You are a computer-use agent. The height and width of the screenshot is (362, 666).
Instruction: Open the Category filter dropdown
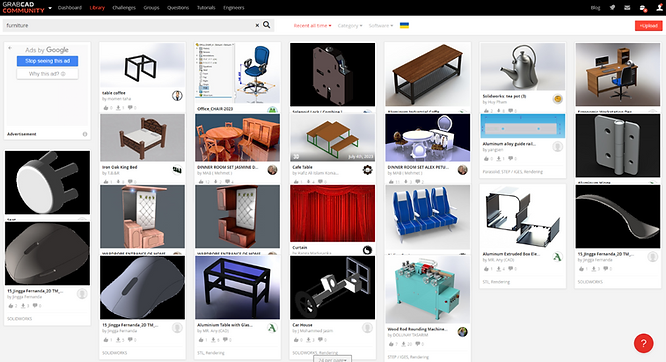[x=350, y=25]
